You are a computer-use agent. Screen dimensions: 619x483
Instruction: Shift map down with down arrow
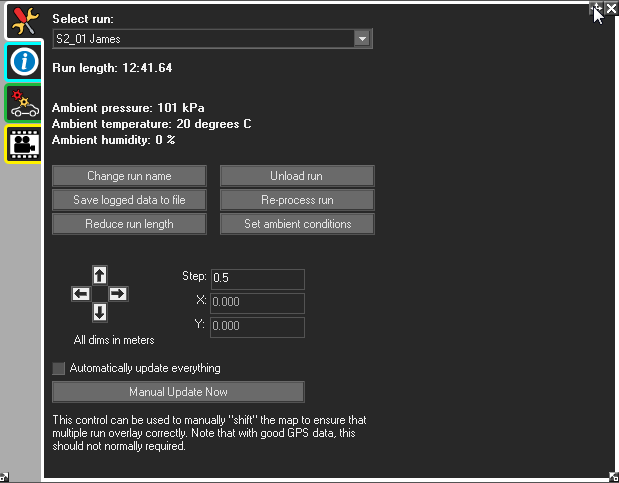[99, 313]
